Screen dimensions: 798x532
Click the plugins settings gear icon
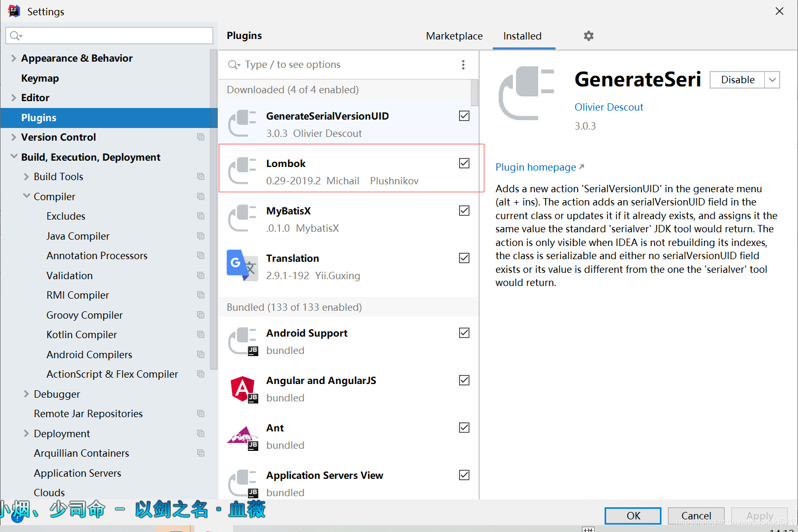pos(589,36)
